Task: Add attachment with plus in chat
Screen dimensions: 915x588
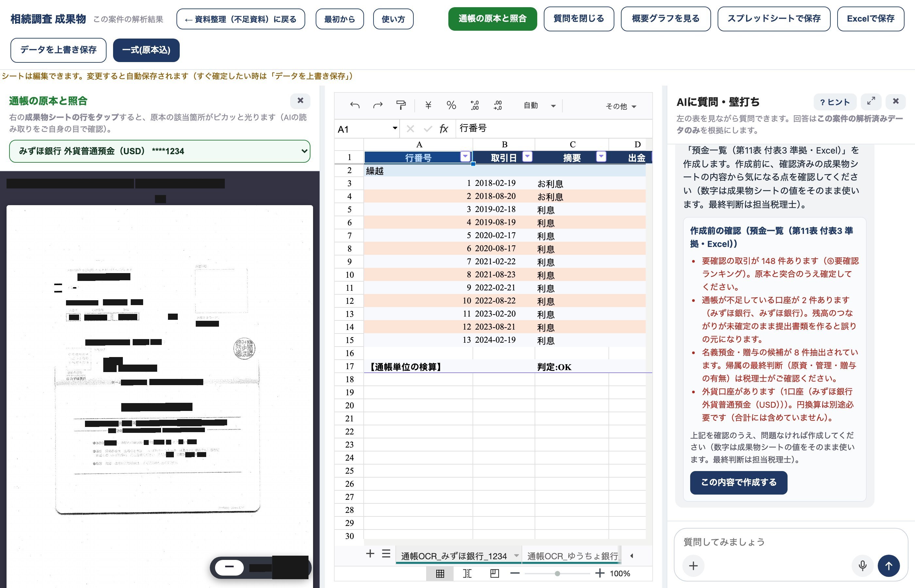Action: pyautogui.click(x=693, y=565)
